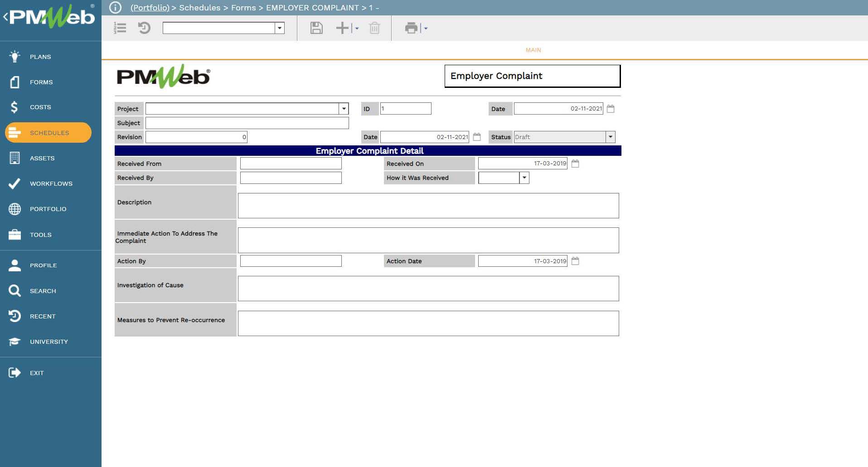Click the Received From field
The height and width of the screenshot is (467, 868).
tap(291, 164)
